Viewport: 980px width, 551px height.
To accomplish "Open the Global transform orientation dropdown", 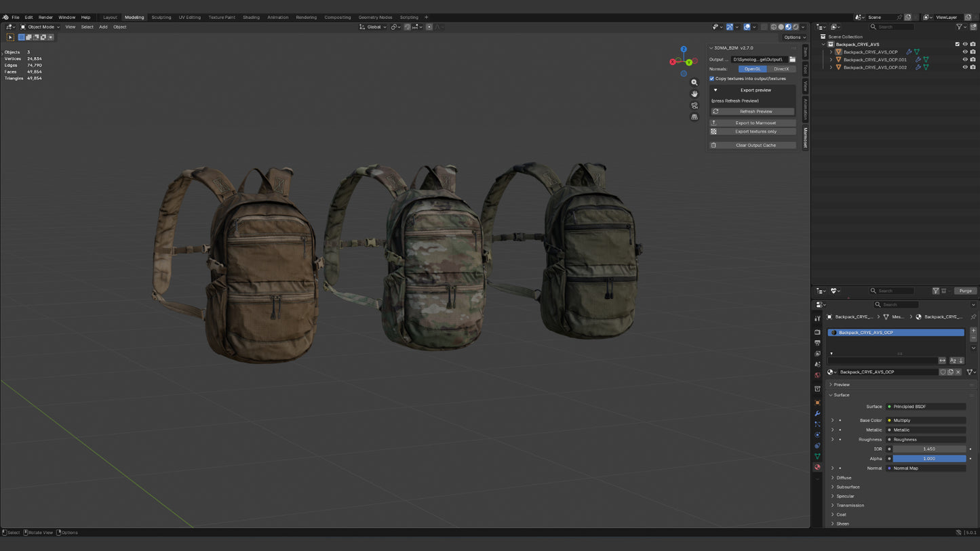I will click(373, 27).
